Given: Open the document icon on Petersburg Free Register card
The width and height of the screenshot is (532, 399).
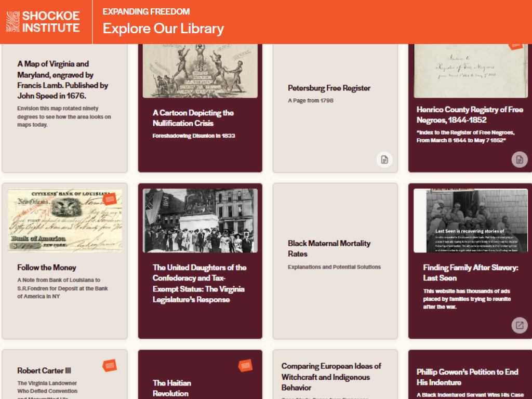Looking at the screenshot, I should (384, 159).
